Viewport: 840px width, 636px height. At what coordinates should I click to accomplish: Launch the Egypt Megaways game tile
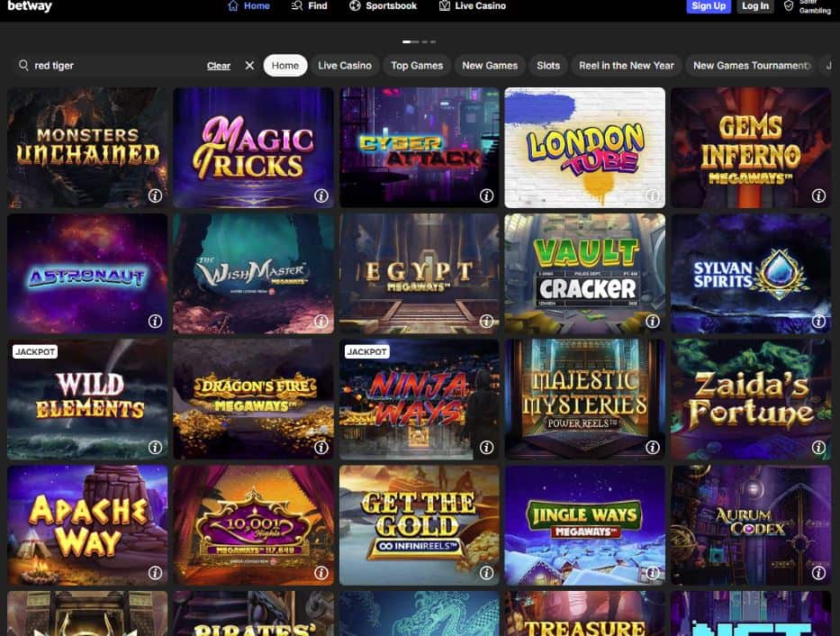420,273
